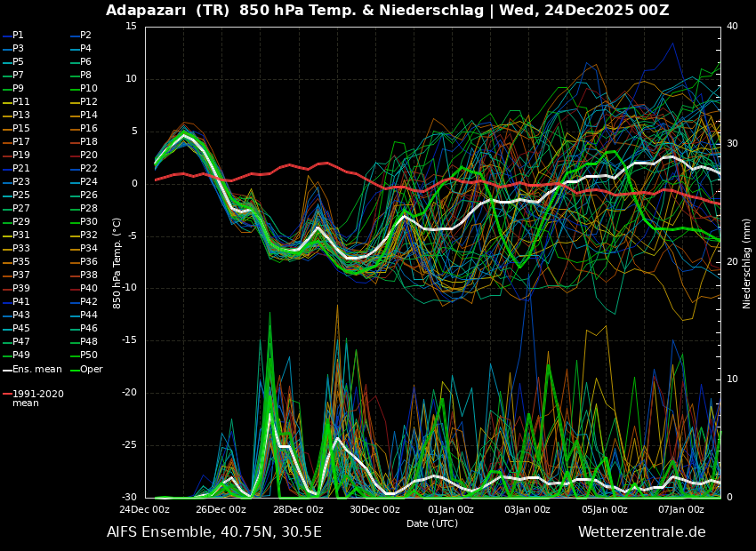This screenshot has height=551, width=756.
Task: Select the P38 legend entry
Action: (84, 275)
